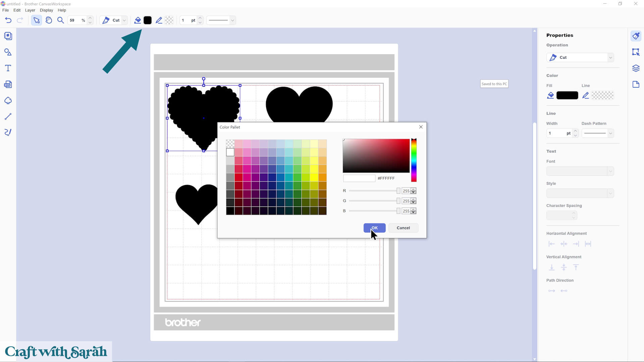The height and width of the screenshot is (362, 644).
Task: Expand the toolbar Cut mode dropdown
Action: (x=124, y=20)
